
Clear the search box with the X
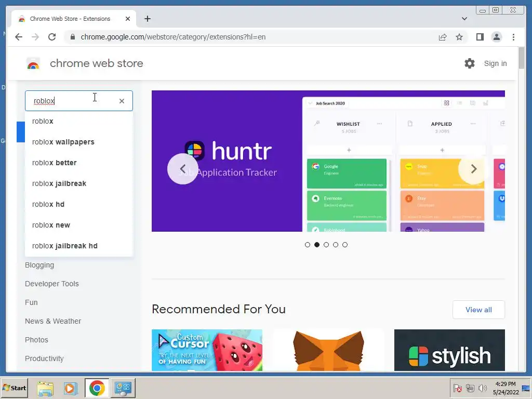[x=122, y=101]
